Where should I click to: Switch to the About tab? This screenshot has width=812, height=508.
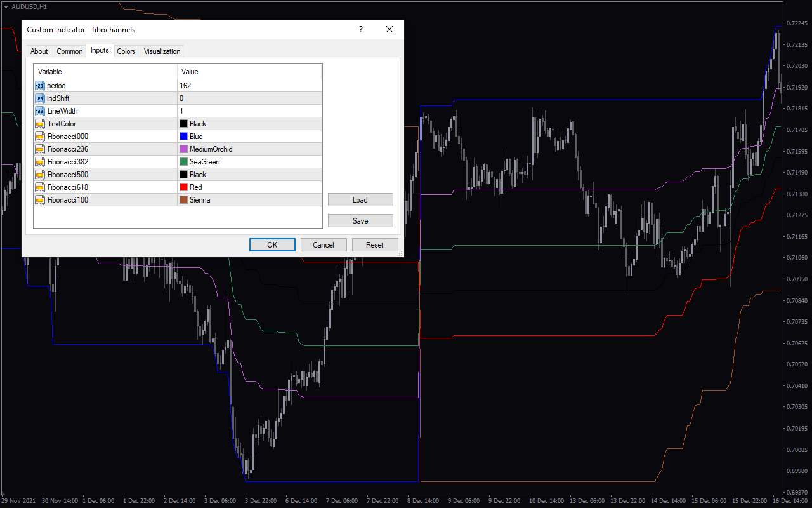pos(39,51)
